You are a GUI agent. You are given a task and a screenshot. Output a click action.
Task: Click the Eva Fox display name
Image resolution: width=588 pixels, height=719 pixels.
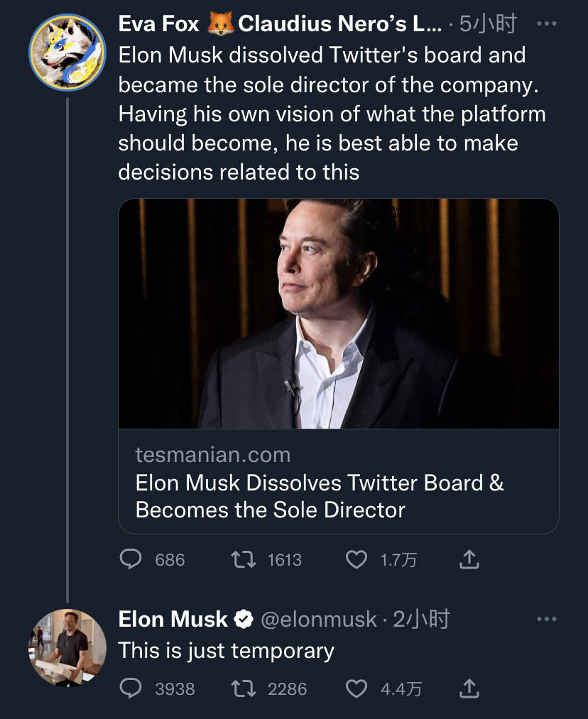tap(158, 23)
